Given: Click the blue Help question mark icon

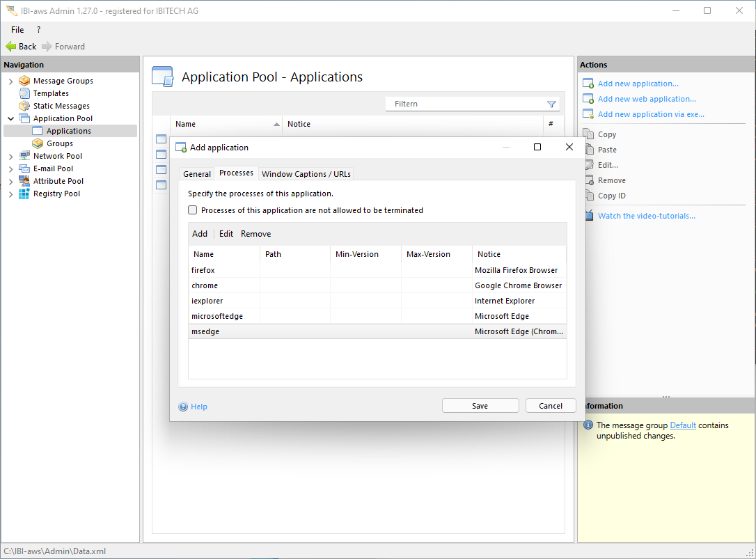Looking at the screenshot, I should pos(183,407).
